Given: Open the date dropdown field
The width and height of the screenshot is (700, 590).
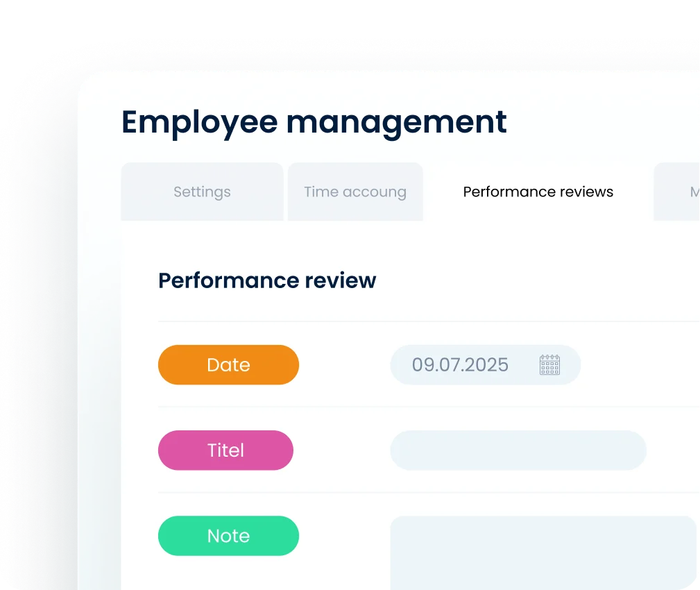Looking at the screenshot, I should (x=485, y=364).
